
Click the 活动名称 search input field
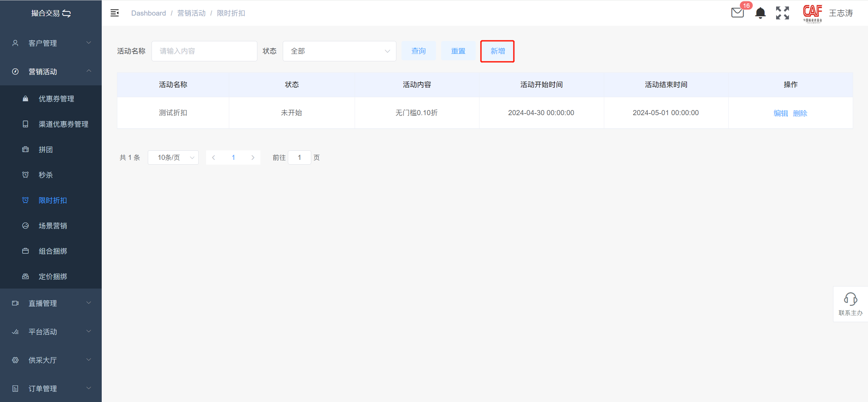click(204, 51)
